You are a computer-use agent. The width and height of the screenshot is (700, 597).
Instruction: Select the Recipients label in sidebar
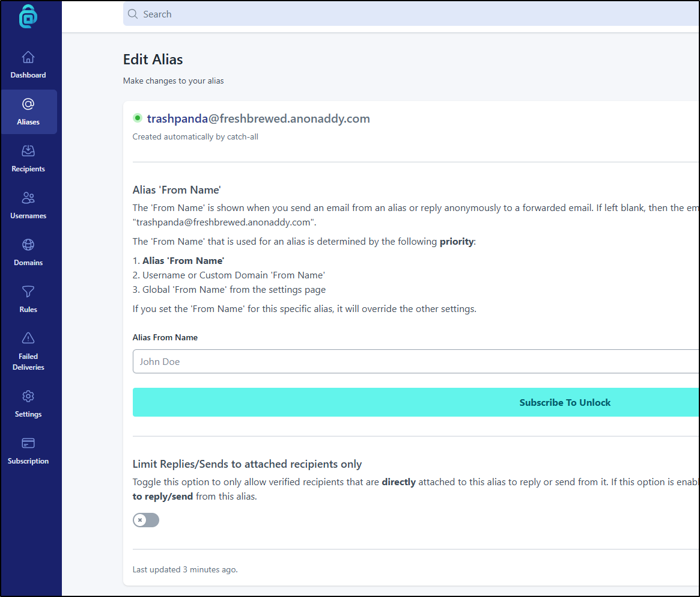tap(28, 169)
